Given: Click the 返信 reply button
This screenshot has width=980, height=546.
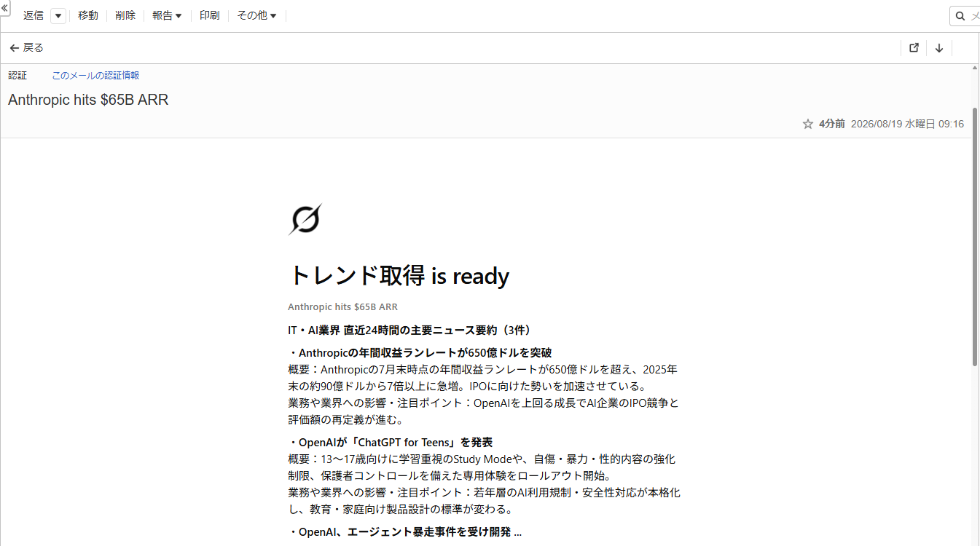Looking at the screenshot, I should coord(34,15).
